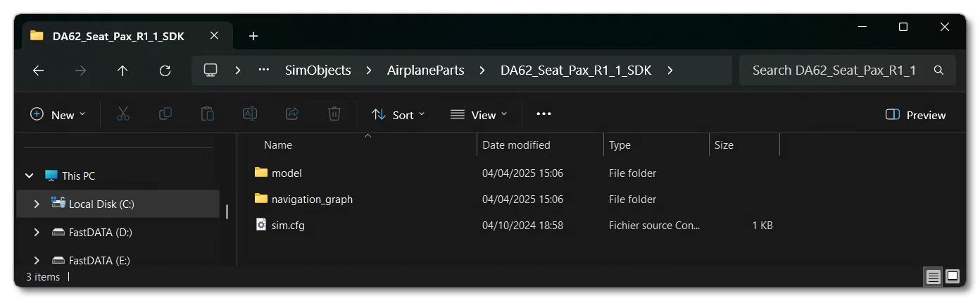Screen dimensions: 980x301
Task: Show hidden breadcrumb path ellipsis
Action: pos(265,70)
